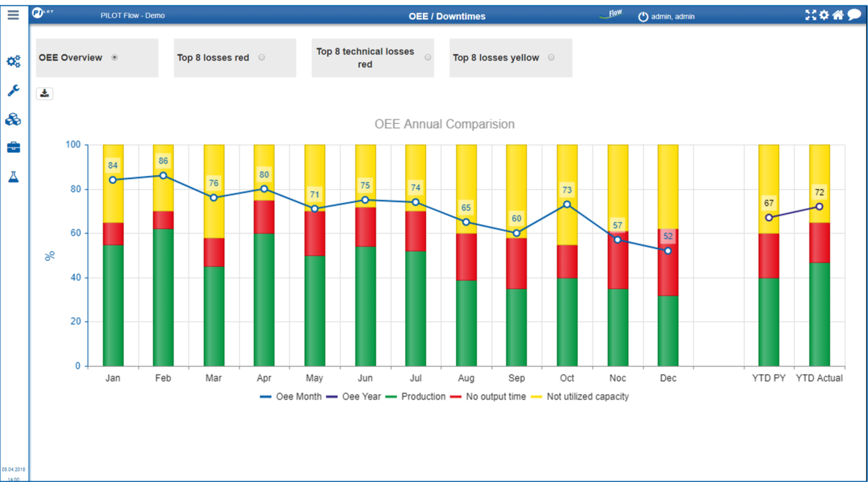Viewport: 868px width, 482px height.
Task: Open the chat bubble icon
Action: pyautogui.click(x=854, y=15)
